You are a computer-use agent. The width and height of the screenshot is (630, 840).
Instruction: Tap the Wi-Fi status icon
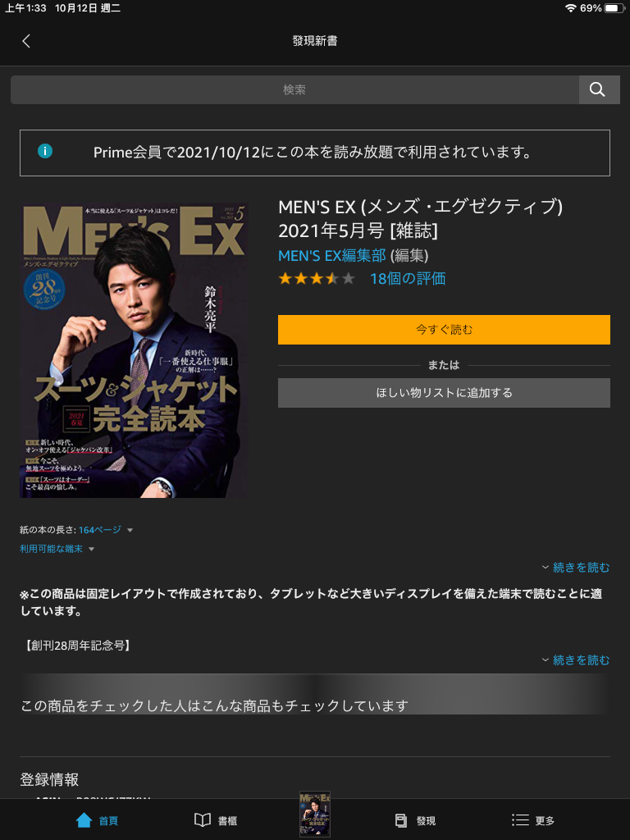tap(571, 8)
